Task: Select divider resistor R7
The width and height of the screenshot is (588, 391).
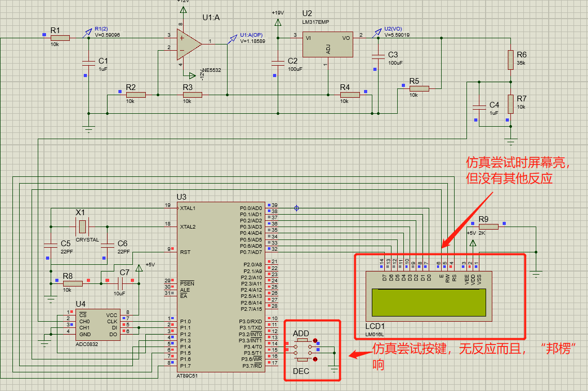Action: (x=510, y=104)
